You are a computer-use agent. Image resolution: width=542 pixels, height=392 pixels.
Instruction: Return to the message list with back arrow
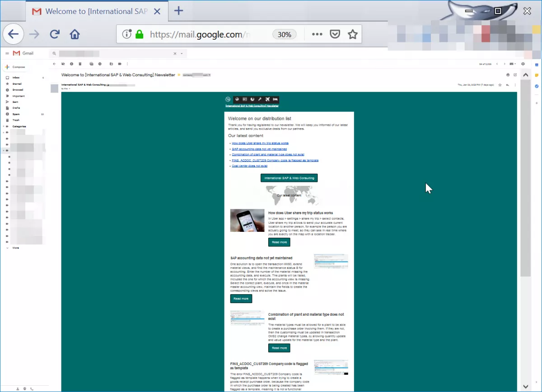(54, 64)
